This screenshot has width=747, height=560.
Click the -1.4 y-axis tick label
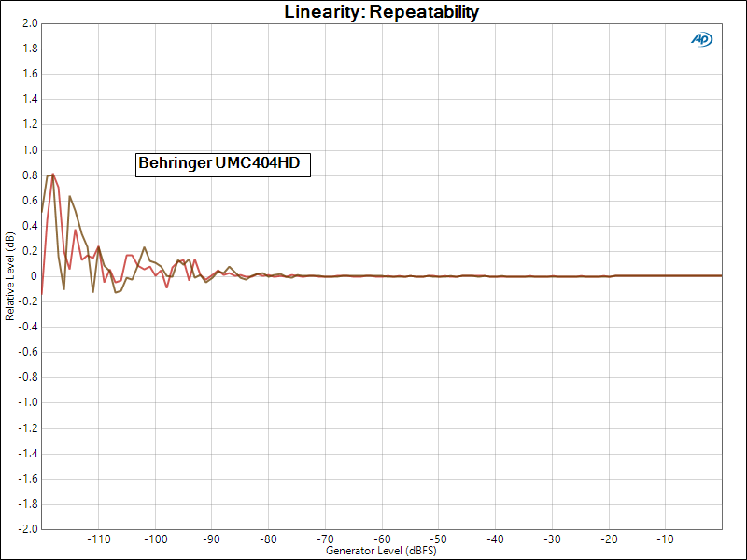coord(28,454)
